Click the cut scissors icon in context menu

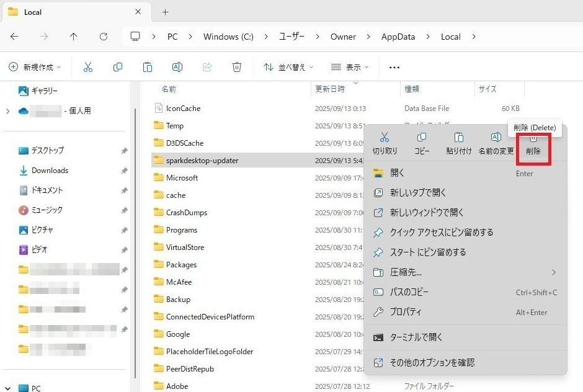[x=385, y=138]
